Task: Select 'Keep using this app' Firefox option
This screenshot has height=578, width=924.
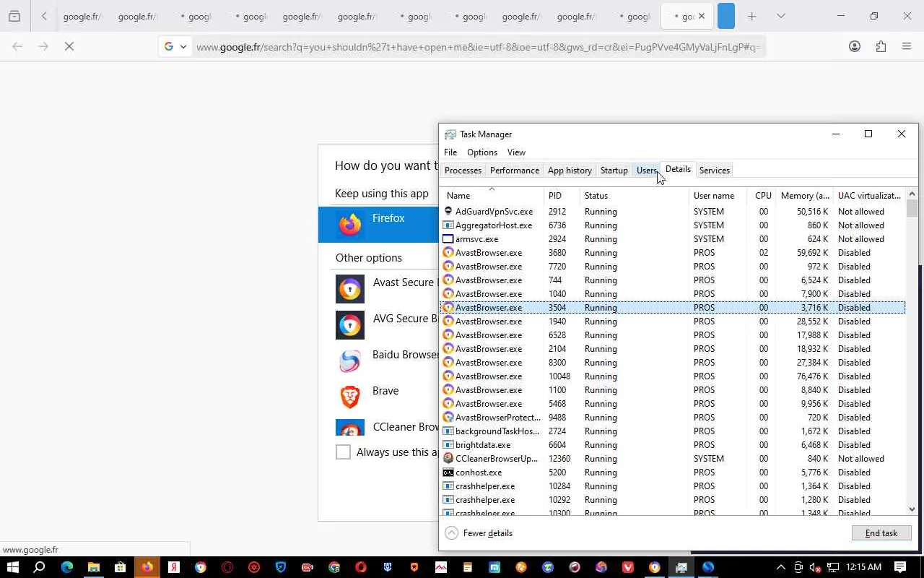Action: pyautogui.click(x=378, y=225)
